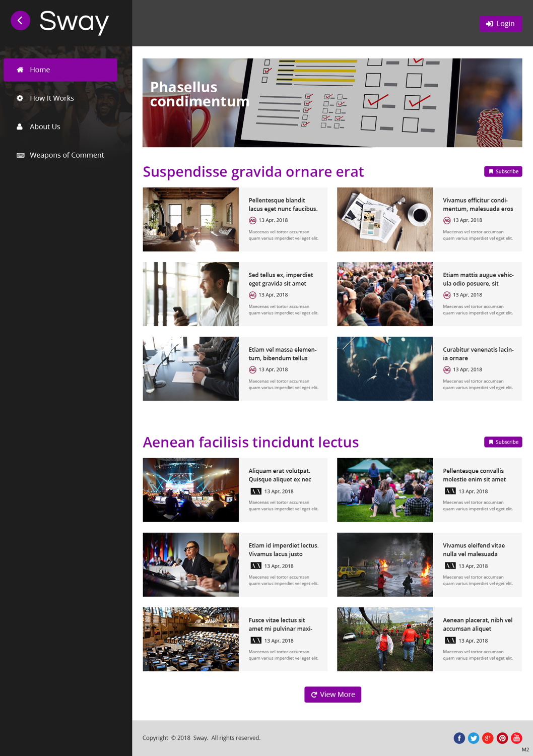Click the About Us person icon
Screen dimensions: 533x756
(20, 127)
